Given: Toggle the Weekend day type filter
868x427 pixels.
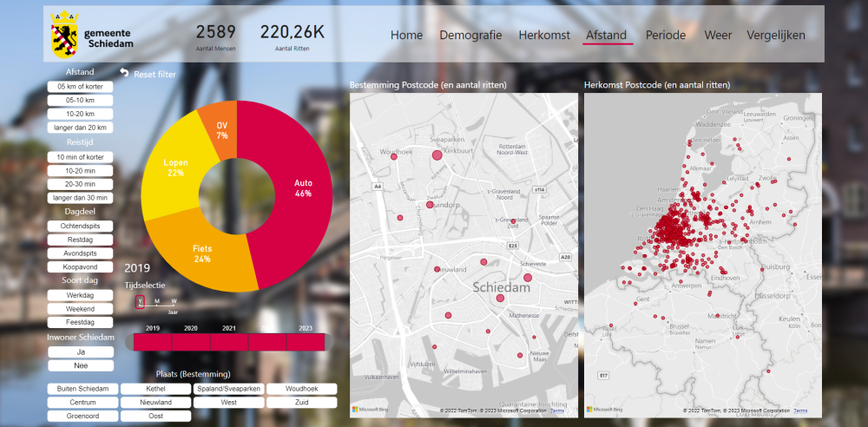Looking at the screenshot, I should click(81, 308).
